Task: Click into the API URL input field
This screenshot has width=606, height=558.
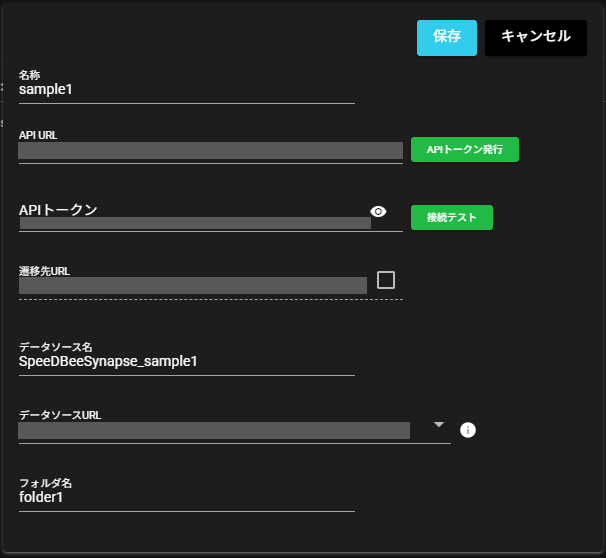Action: pos(210,150)
